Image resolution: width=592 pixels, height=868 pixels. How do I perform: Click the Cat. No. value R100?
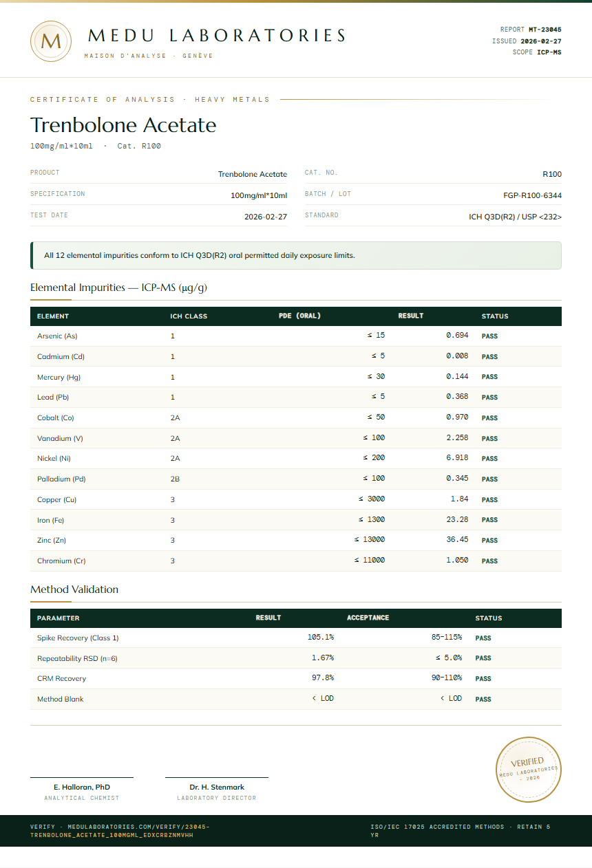552,174
